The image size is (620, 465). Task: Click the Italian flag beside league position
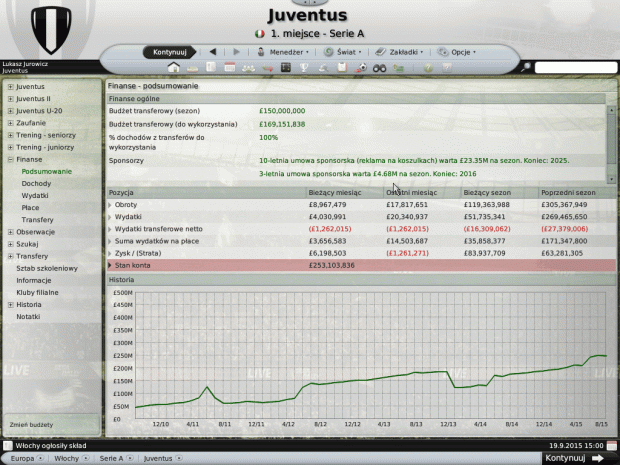click(x=260, y=34)
